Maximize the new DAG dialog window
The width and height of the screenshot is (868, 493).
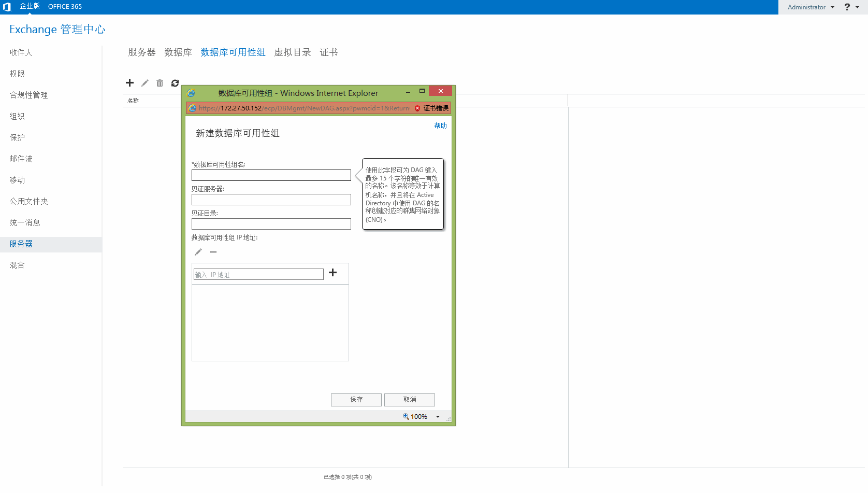pyautogui.click(x=422, y=91)
